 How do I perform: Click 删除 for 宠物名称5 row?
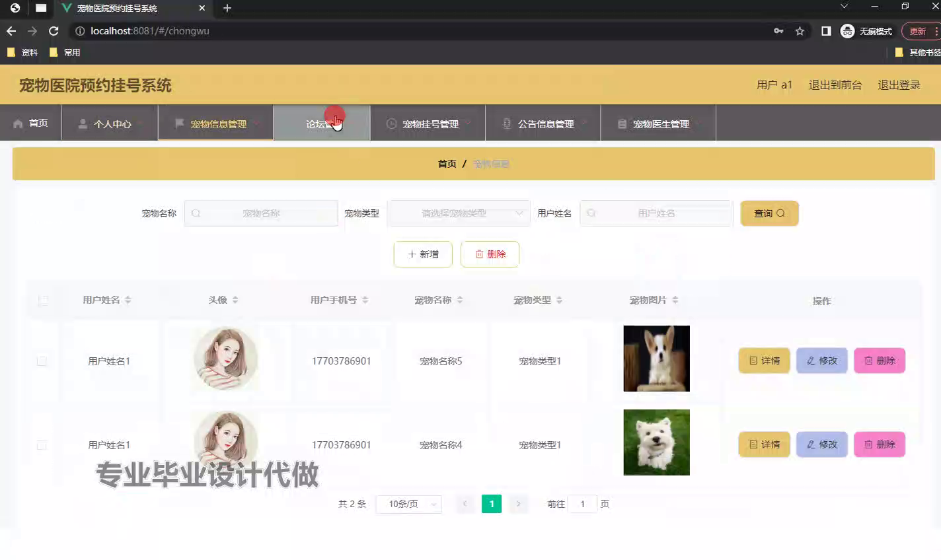(x=880, y=361)
